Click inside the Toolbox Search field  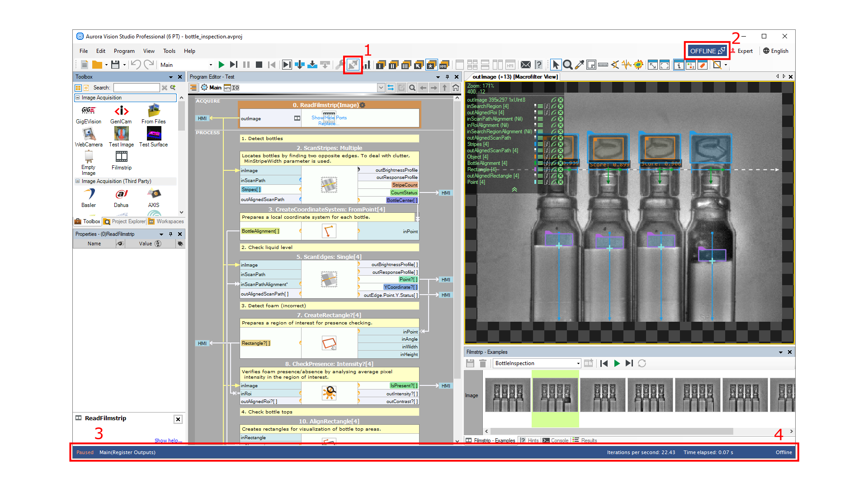tap(137, 88)
